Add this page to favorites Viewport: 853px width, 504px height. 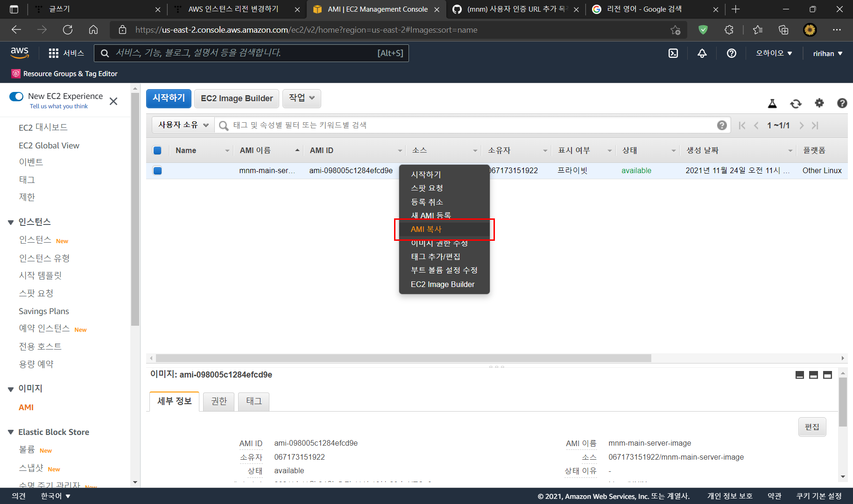tap(676, 30)
